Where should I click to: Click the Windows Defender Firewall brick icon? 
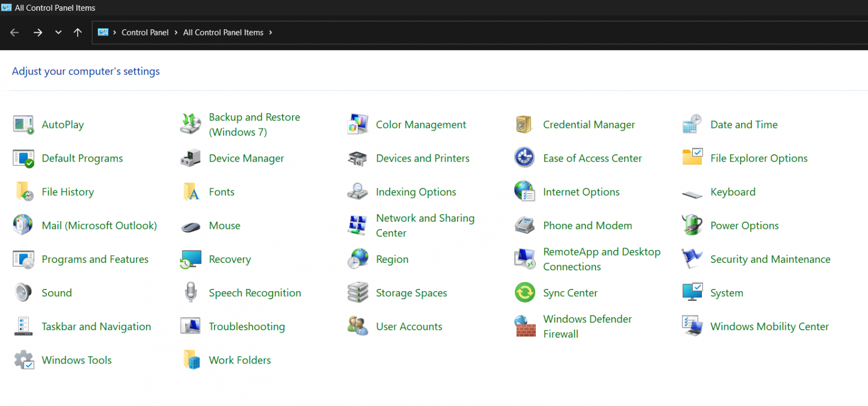(525, 326)
